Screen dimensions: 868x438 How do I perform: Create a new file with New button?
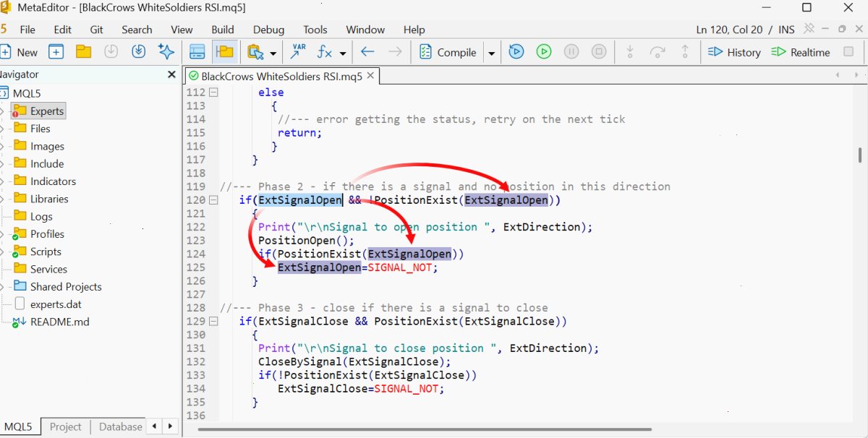coord(20,52)
